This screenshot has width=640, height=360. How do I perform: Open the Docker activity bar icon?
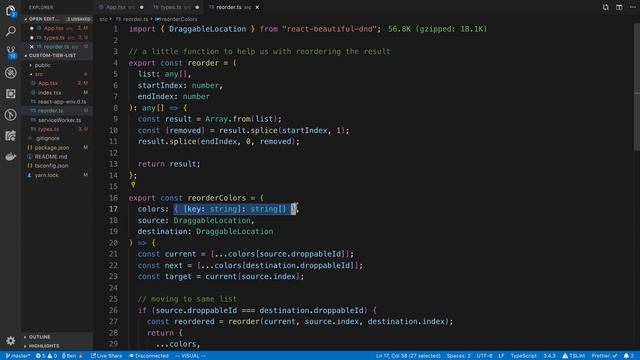click(11, 156)
